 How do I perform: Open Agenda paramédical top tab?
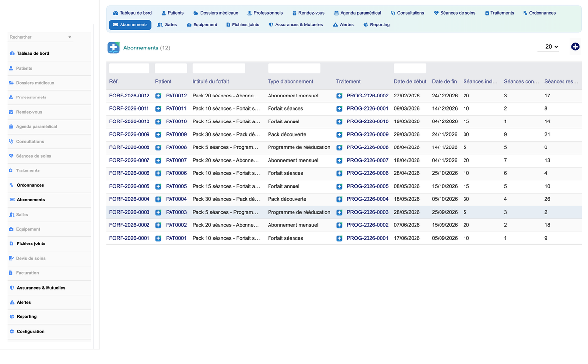tap(358, 13)
